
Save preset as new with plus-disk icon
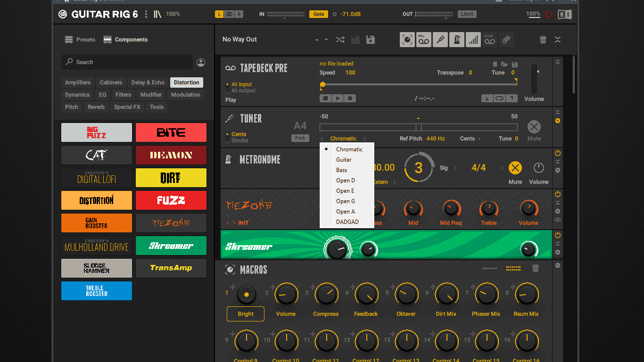coord(371,40)
